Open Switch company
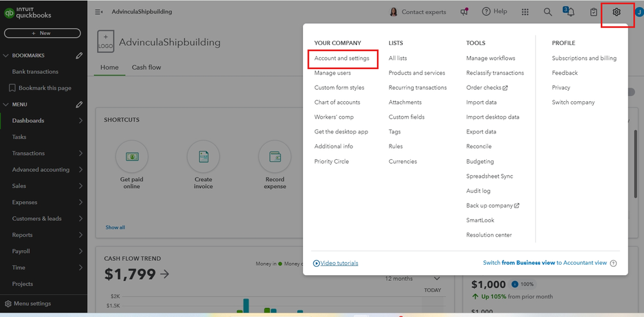Image resolution: width=644 pixels, height=317 pixels. [573, 102]
